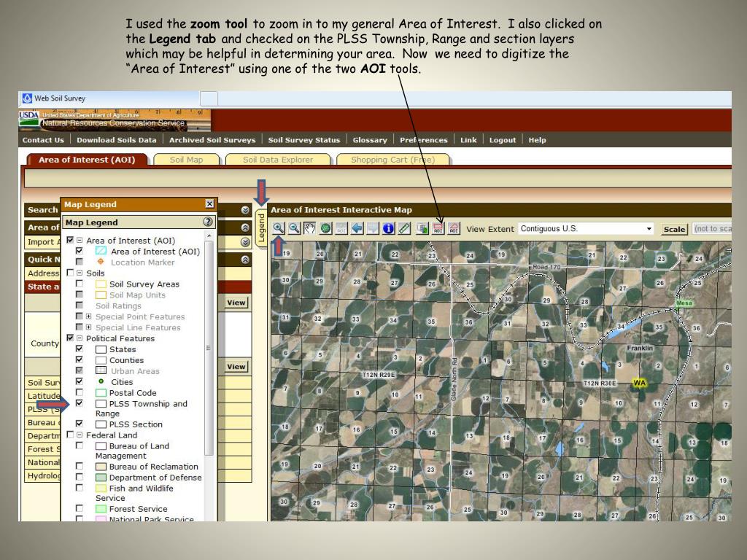747x560 pixels.
Task: Expand Special Point Features in legend
Action: pyautogui.click(x=89, y=316)
